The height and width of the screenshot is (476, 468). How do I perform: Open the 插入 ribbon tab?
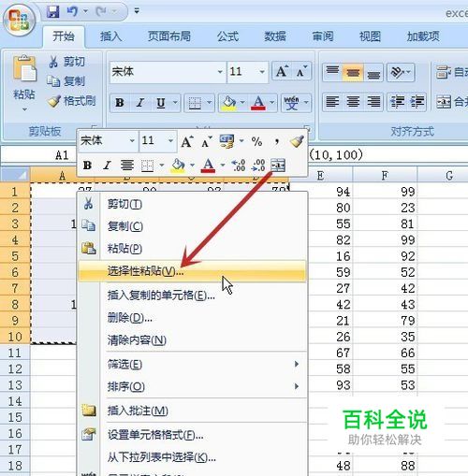110,36
